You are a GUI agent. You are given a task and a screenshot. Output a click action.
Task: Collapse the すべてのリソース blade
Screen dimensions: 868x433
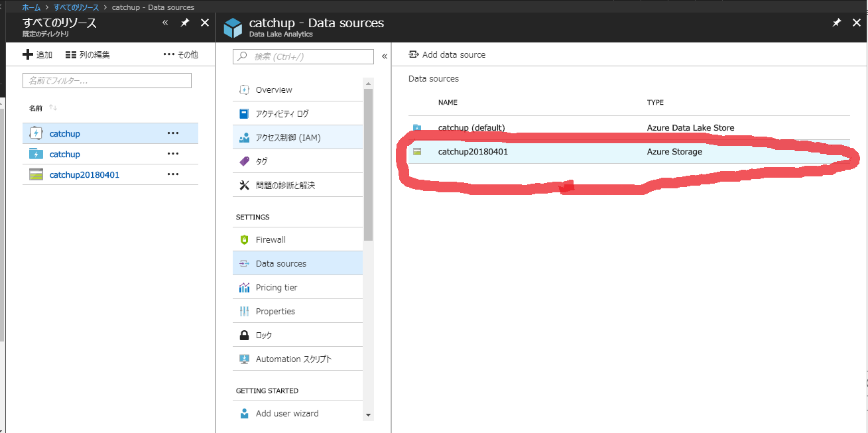coord(164,22)
